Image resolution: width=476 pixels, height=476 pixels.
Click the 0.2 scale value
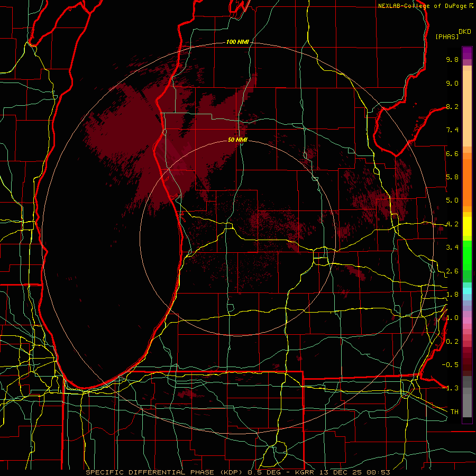coord(452,342)
